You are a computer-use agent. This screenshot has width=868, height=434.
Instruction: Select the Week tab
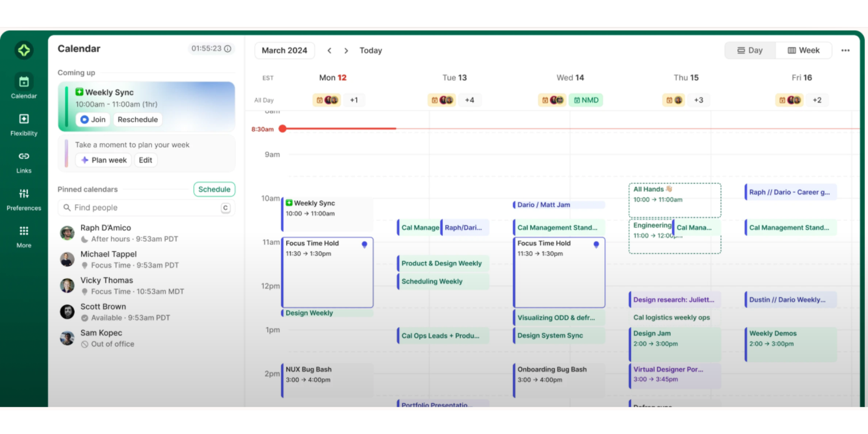click(803, 50)
